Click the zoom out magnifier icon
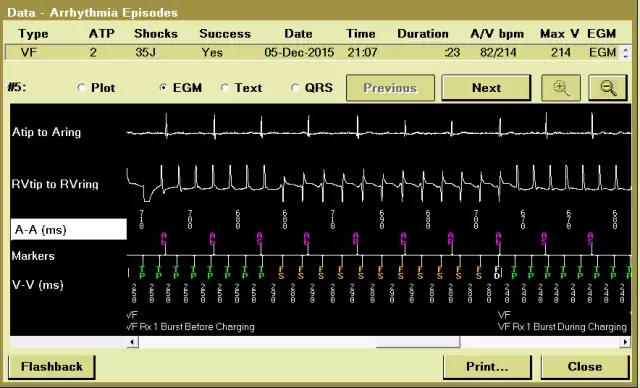Viewport: 640px width, 388px height. tap(608, 88)
